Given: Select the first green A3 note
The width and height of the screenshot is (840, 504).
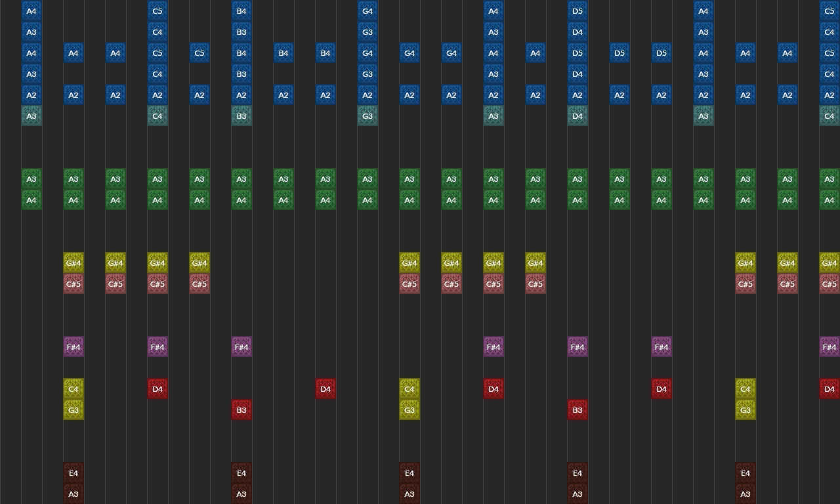Looking at the screenshot, I should (x=31, y=179).
